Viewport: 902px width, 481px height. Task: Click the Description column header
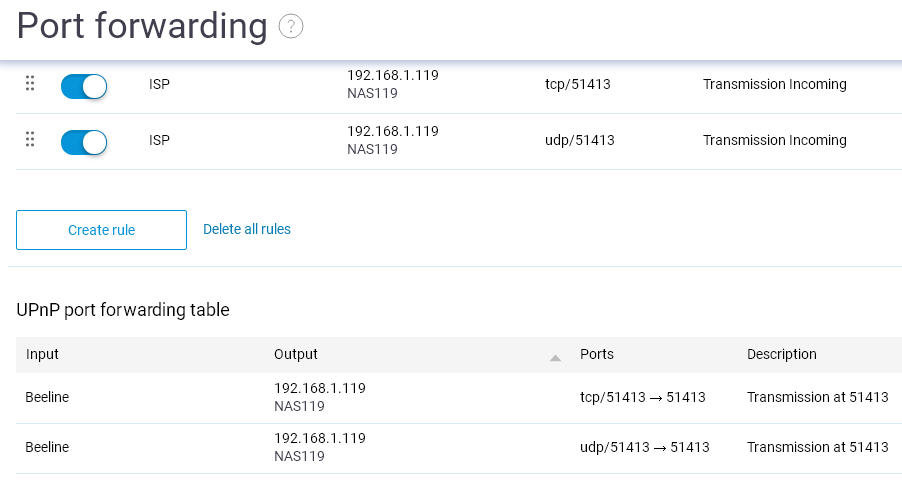tap(781, 354)
